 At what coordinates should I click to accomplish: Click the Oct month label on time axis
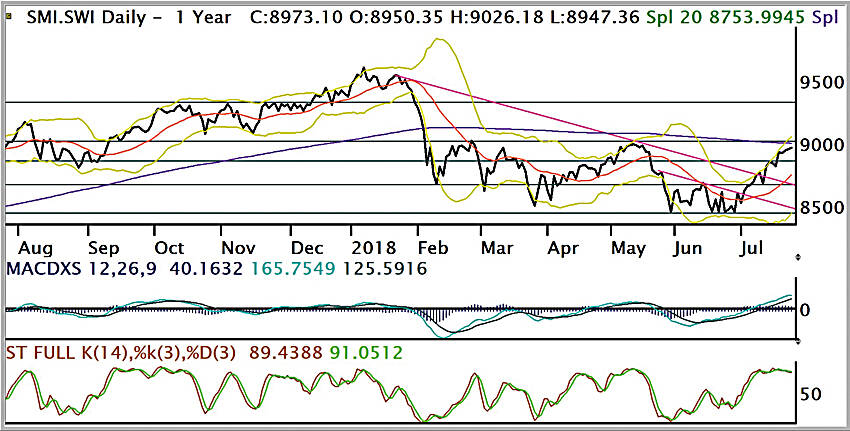(x=170, y=249)
